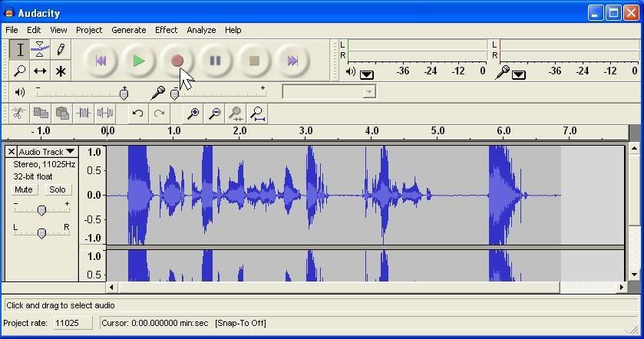Screen dimensions: 644x339
Task: Click the playback output level meter
Action: tap(418, 50)
